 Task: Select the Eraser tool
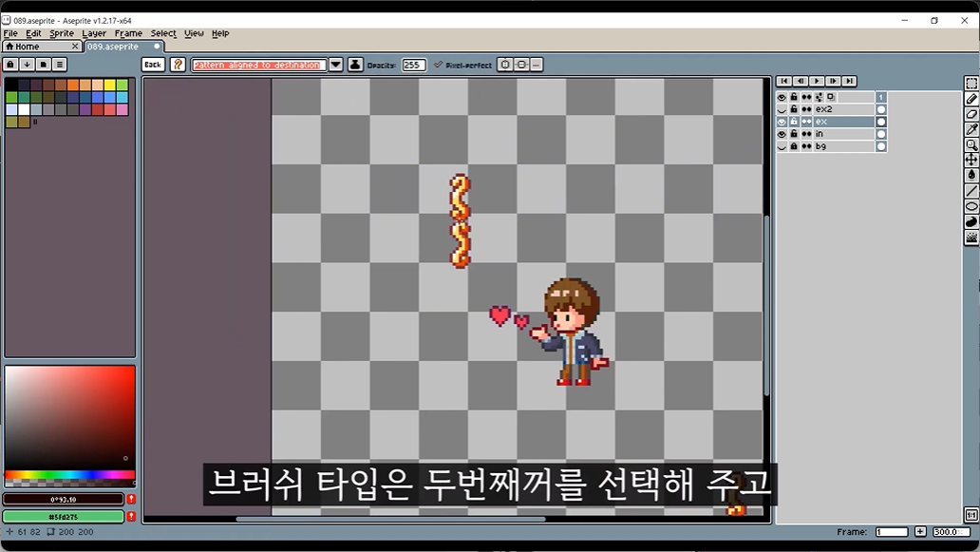coord(971,114)
